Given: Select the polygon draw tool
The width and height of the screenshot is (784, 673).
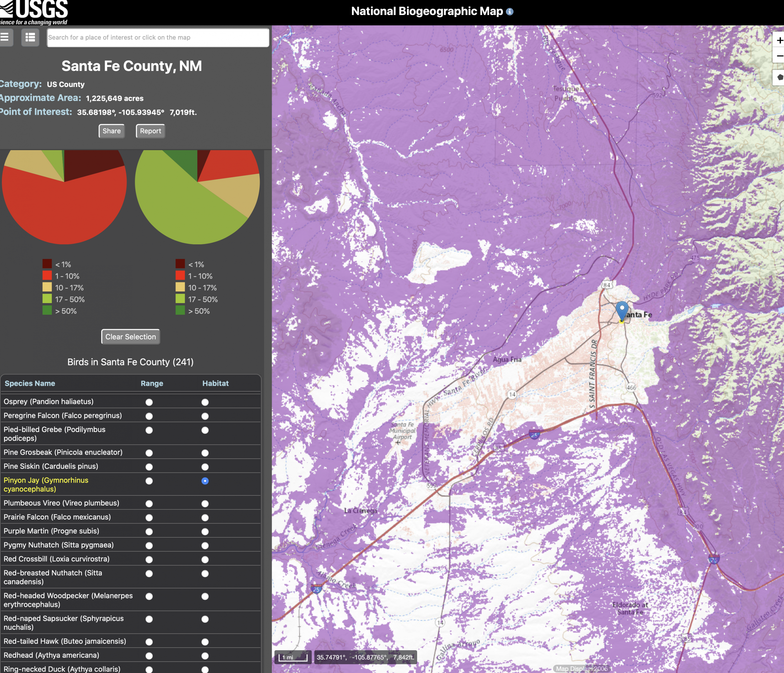Looking at the screenshot, I should tap(779, 77).
